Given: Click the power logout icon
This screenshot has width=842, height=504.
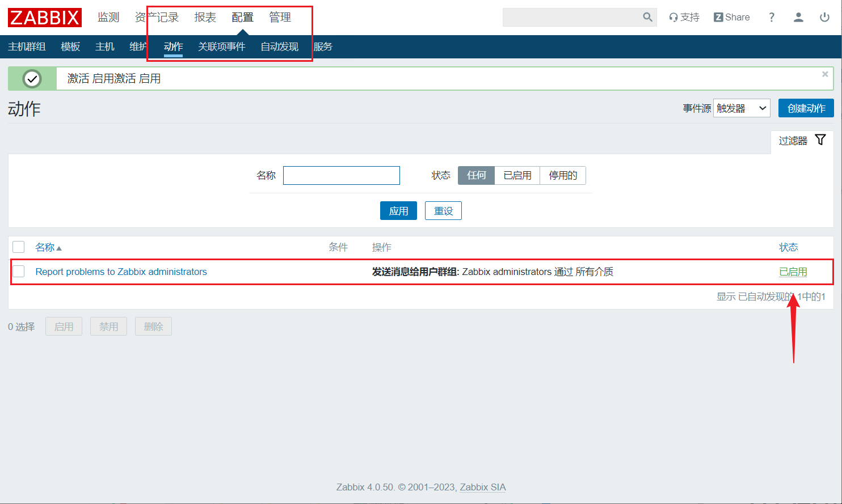Looking at the screenshot, I should click(824, 17).
